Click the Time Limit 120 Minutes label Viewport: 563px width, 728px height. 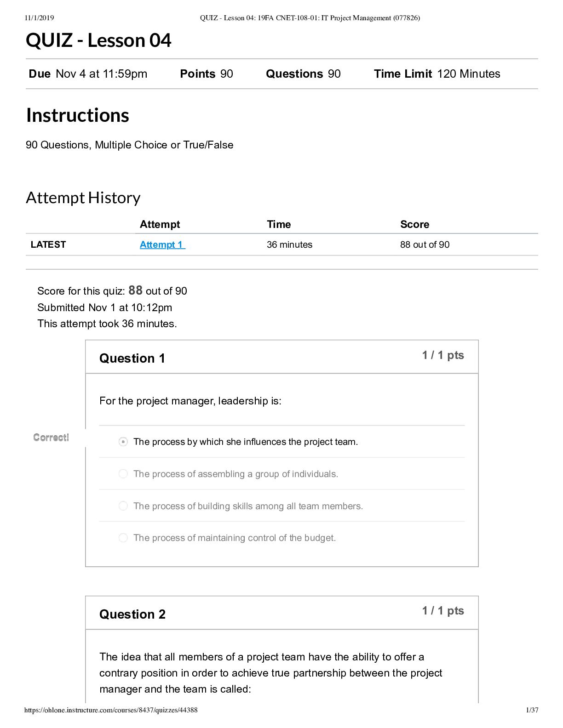click(437, 74)
